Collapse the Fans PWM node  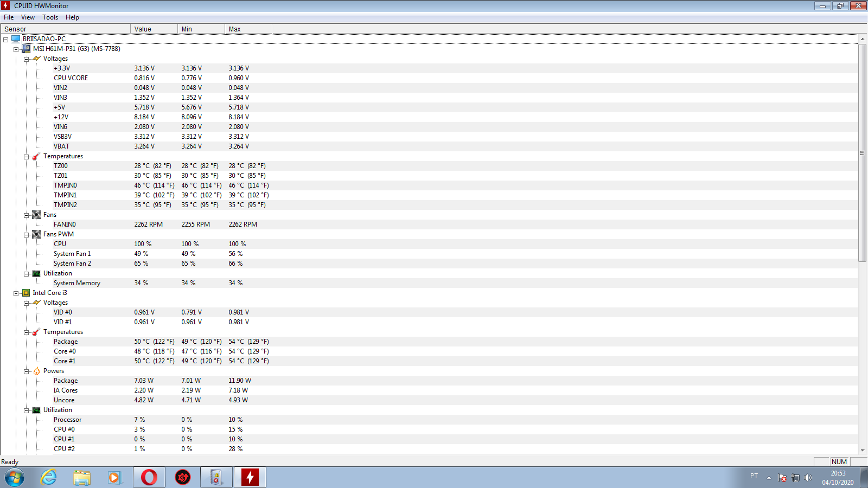tap(26, 235)
